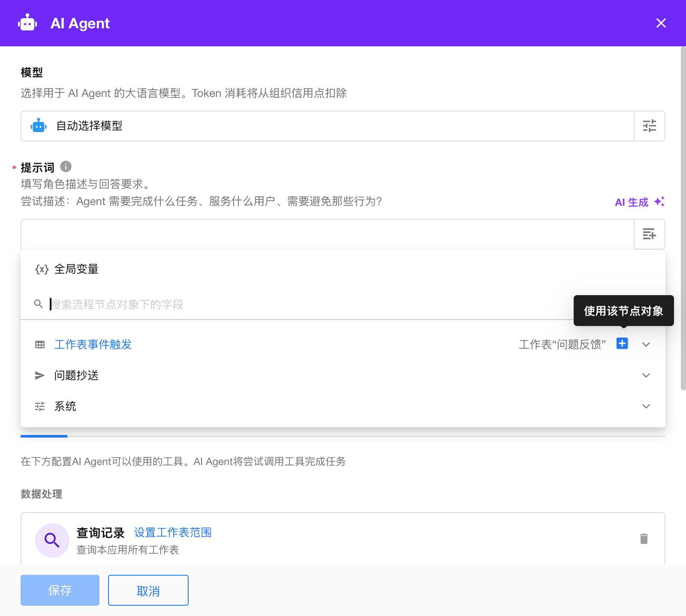Click the prompt info icon

click(66, 166)
